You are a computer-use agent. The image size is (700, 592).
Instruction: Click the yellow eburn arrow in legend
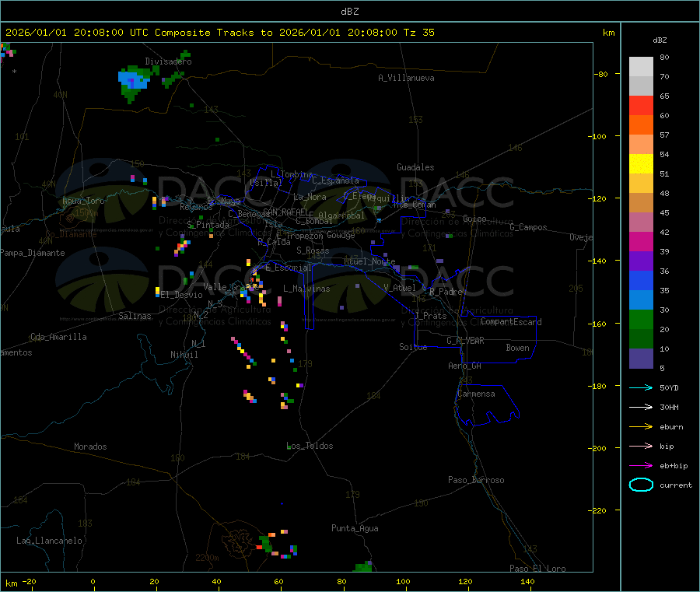pyautogui.click(x=641, y=427)
